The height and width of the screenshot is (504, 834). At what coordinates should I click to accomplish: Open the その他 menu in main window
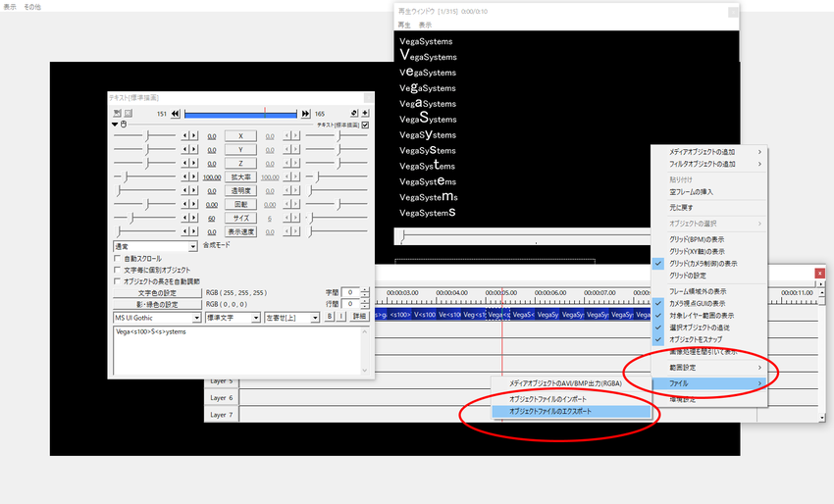(x=32, y=7)
